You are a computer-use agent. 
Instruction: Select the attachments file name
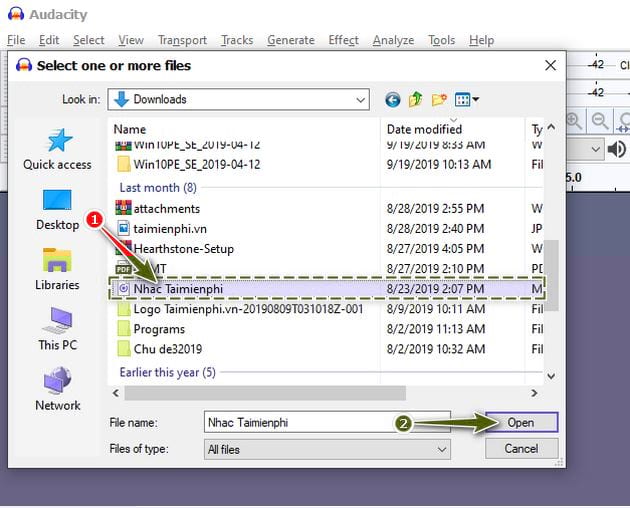point(167,209)
